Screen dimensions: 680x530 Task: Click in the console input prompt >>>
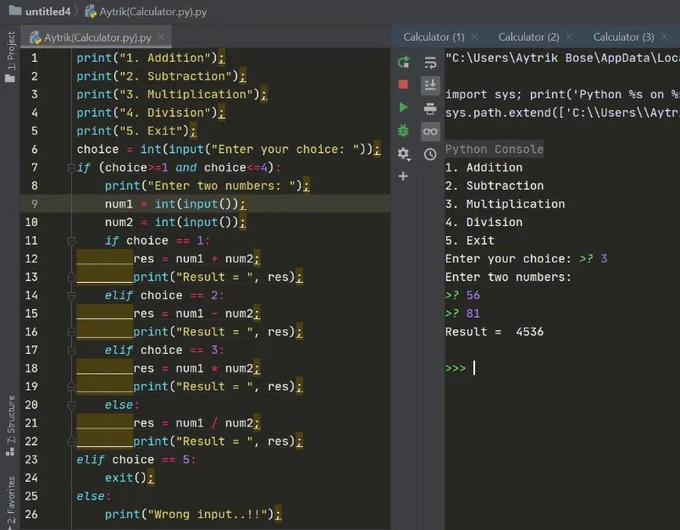474,368
